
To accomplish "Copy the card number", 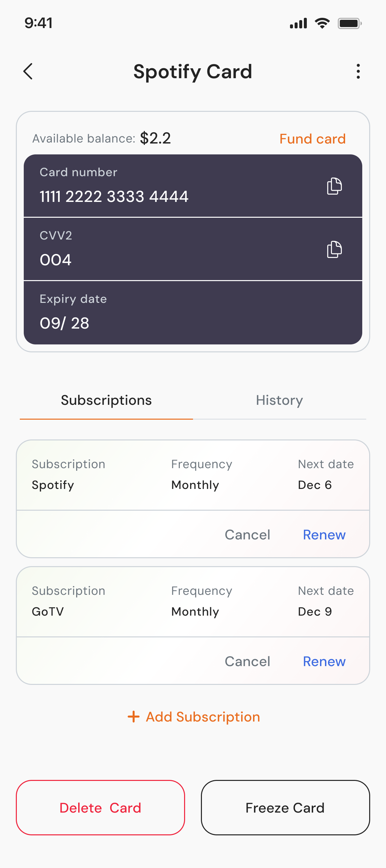I will 334,186.
